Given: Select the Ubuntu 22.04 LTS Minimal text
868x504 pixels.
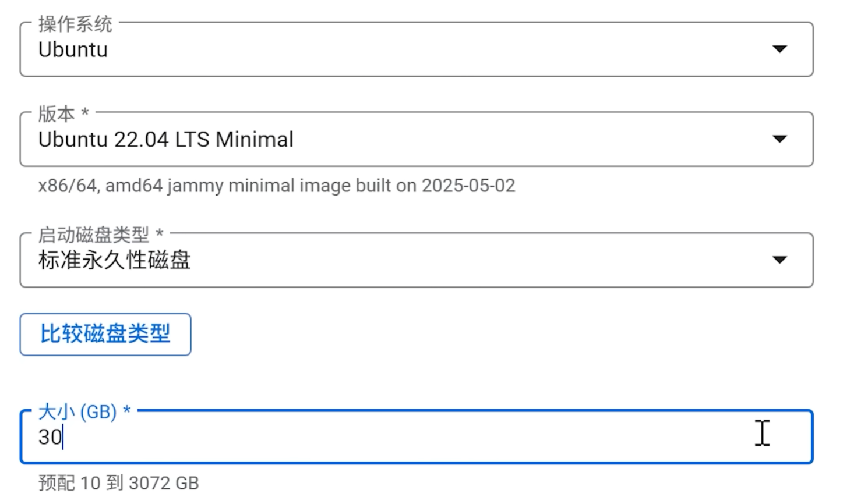Looking at the screenshot, I should [x=166, y=140].
